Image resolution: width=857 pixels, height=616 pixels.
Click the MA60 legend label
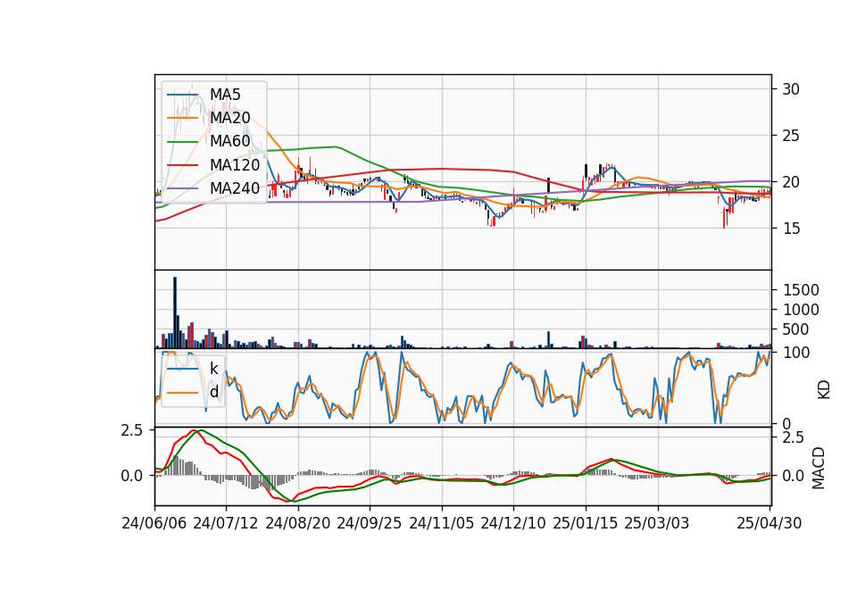[229, 141]
